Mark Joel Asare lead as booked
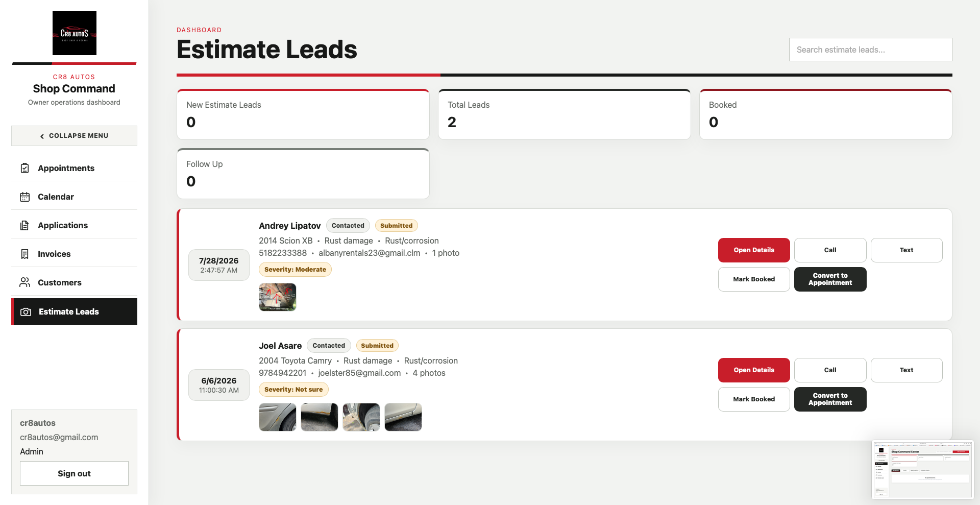 click(x=754, y=399)
